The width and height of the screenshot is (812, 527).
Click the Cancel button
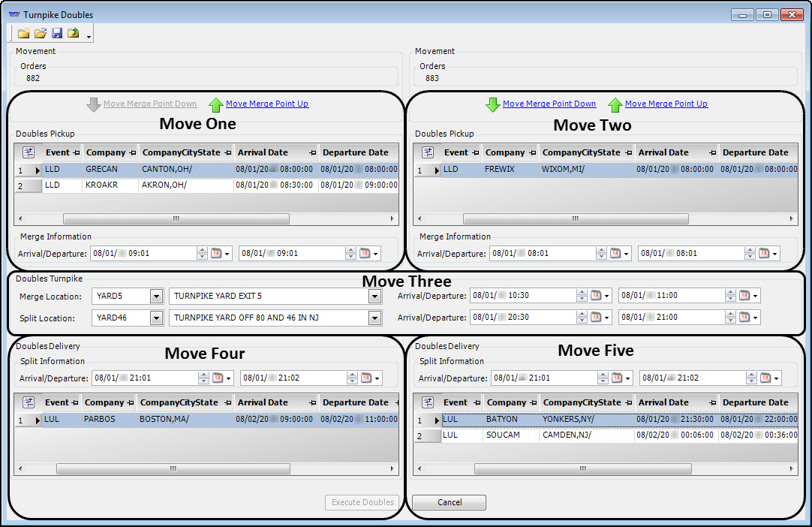(x=449, y=502)
